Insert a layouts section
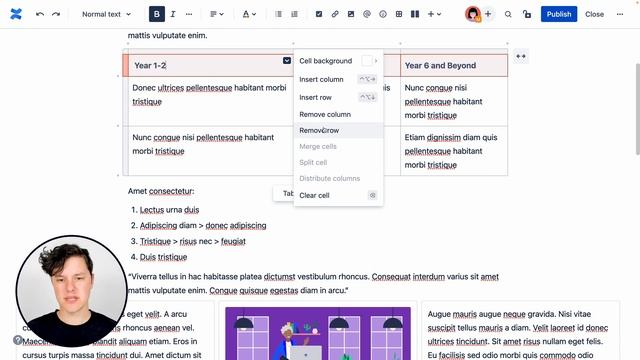The image size is (640, 360). (415, 14)
